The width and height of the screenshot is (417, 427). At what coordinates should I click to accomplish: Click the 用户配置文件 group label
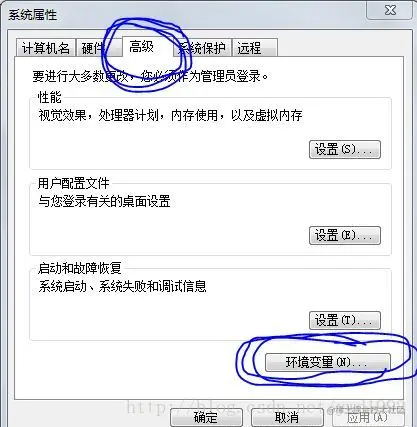click(x=73, y=183)
